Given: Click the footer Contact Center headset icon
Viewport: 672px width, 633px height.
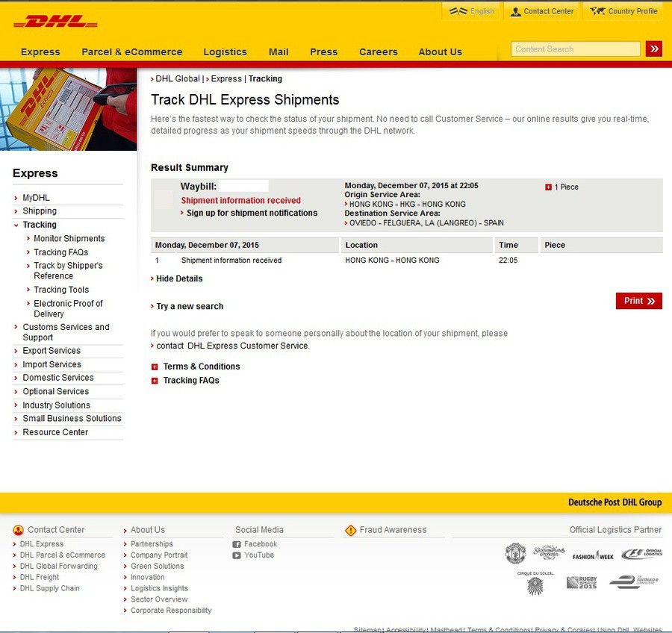Looking at the screenshot, I should (19, 530).
